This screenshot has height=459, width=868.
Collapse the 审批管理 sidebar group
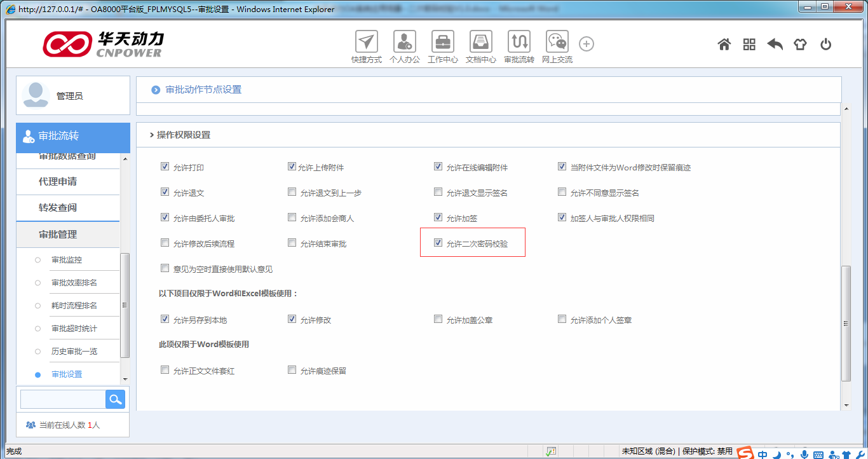click(58, 235)
